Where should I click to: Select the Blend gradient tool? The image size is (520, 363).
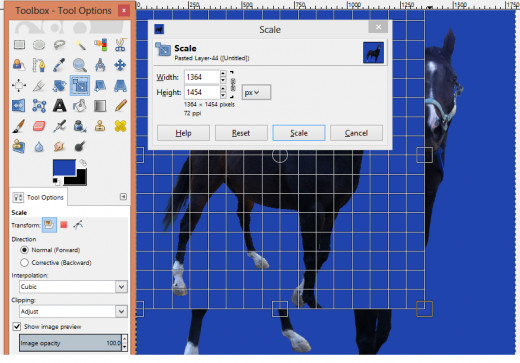point(100,106)
